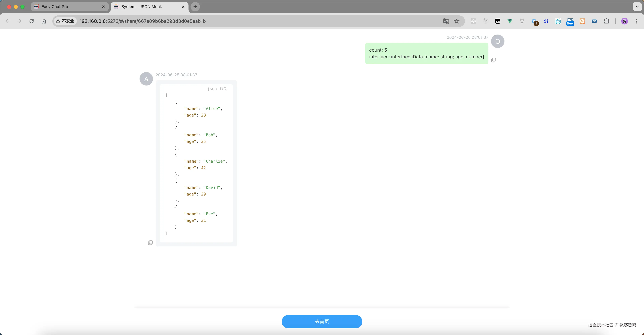Copy the assistant answer with bottom-left icon
644x335 pixels.
tap(150, 242)
